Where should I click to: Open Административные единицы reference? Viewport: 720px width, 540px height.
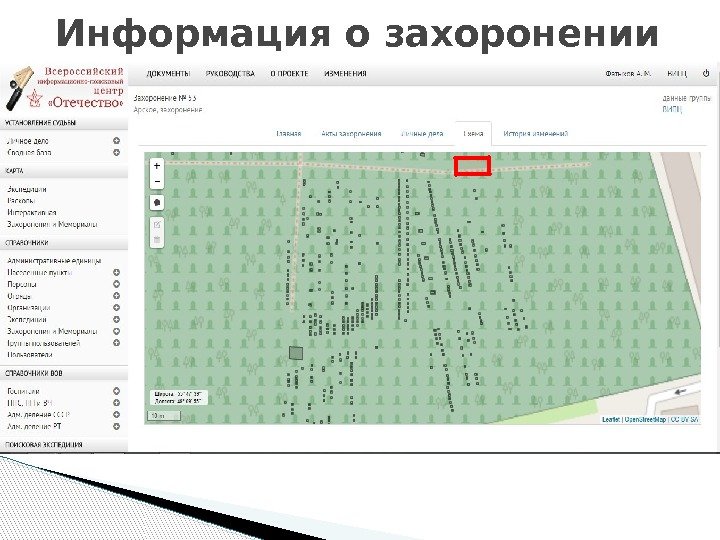click(x=54, y=261)
